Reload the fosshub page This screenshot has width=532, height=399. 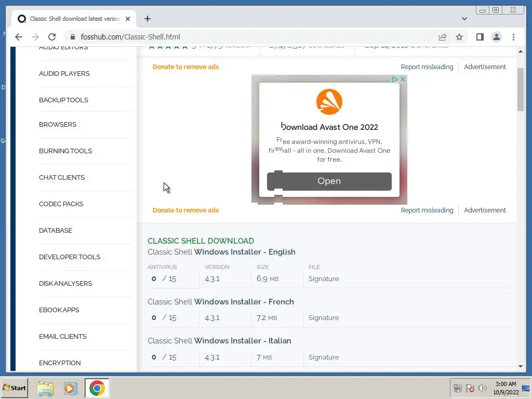pyautogui.click(x=52, y=37)
